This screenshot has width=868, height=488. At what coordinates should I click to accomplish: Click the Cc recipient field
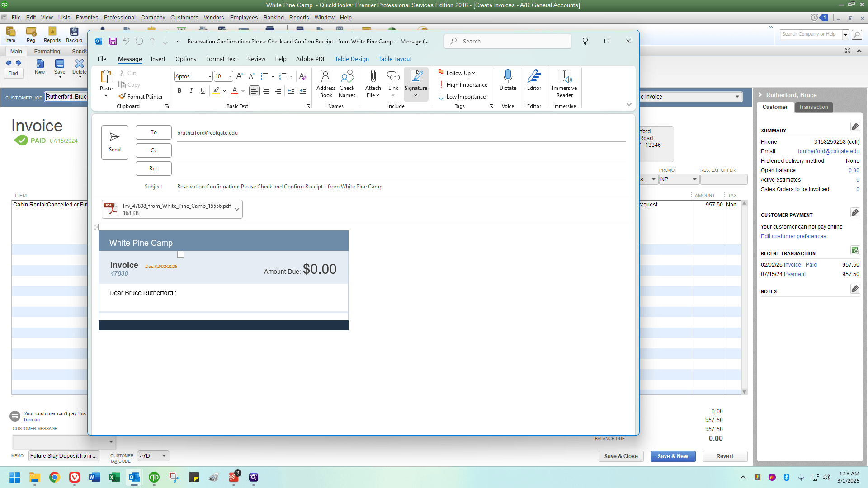coord(401,150)
